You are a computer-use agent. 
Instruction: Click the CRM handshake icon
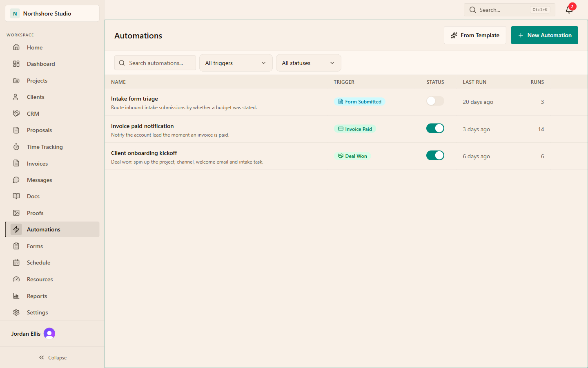(16, 114)
